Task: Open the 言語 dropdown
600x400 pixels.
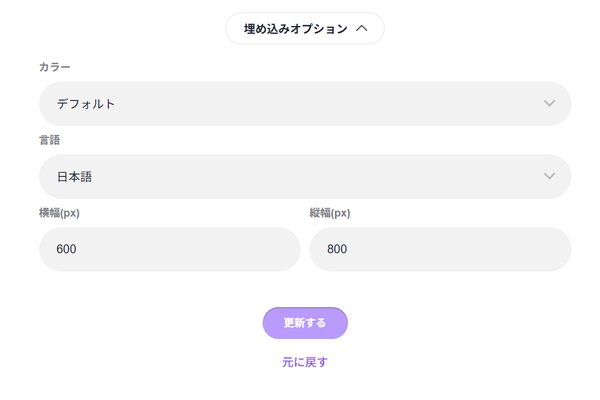Action: pos(305,177)
